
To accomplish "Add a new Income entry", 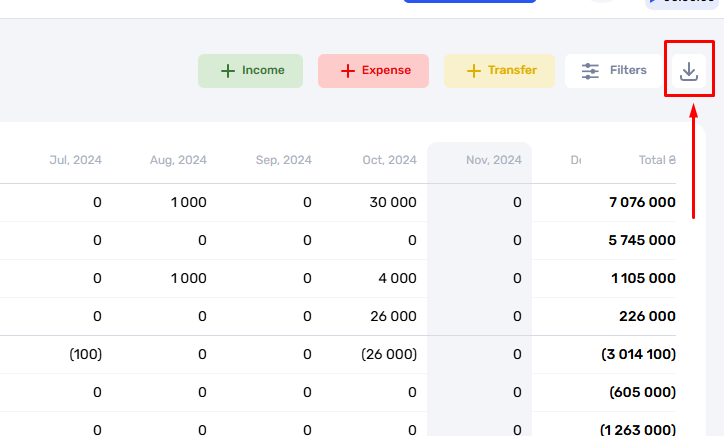I will 250,71.
